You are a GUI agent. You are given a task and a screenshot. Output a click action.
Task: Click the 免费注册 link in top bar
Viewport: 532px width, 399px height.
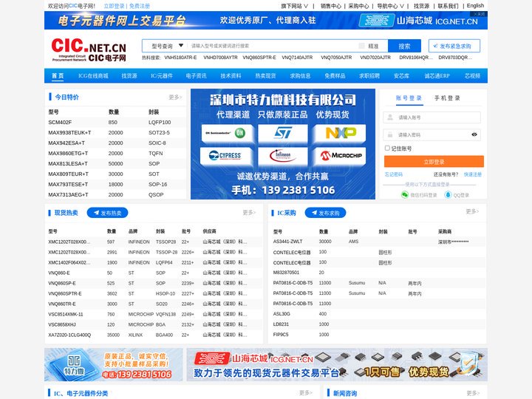140,6
